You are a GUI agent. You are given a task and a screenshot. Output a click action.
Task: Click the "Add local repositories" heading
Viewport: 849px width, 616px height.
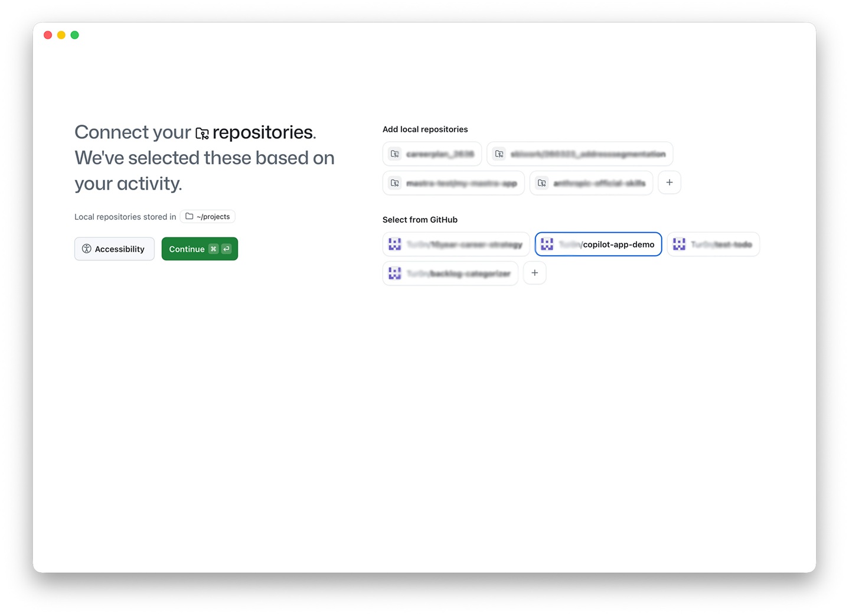[x=425, y=129]
